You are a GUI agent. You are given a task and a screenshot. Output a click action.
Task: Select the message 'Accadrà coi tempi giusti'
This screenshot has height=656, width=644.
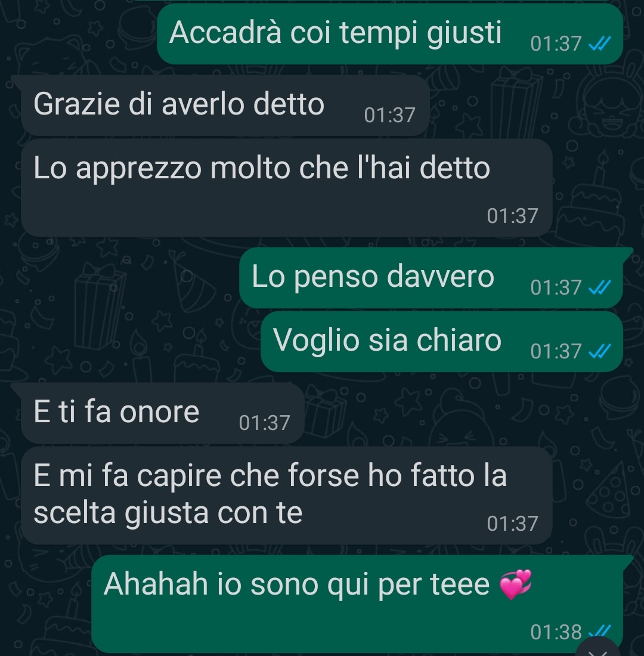click(x=390, y=34)
